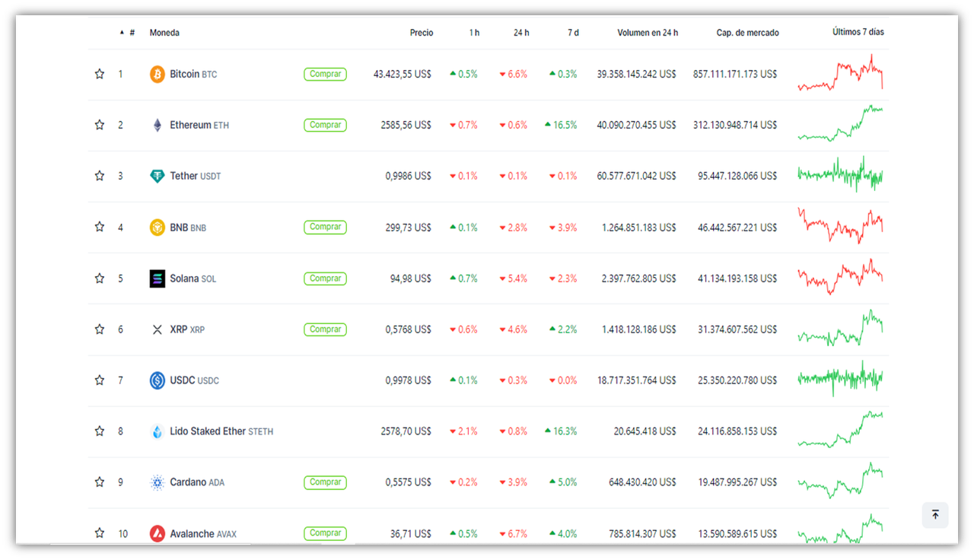Click the BNB coin logo

157,228
